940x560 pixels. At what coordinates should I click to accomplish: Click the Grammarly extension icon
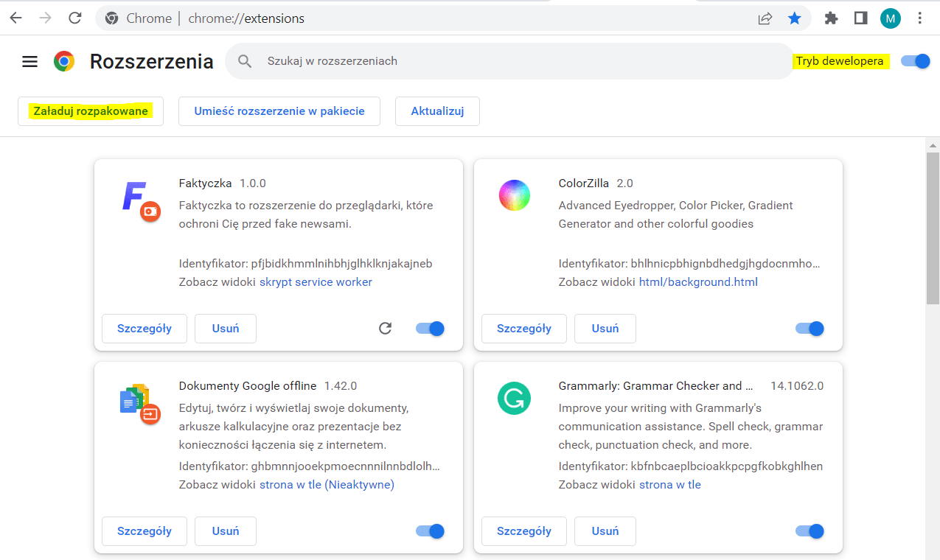(515, 398)
